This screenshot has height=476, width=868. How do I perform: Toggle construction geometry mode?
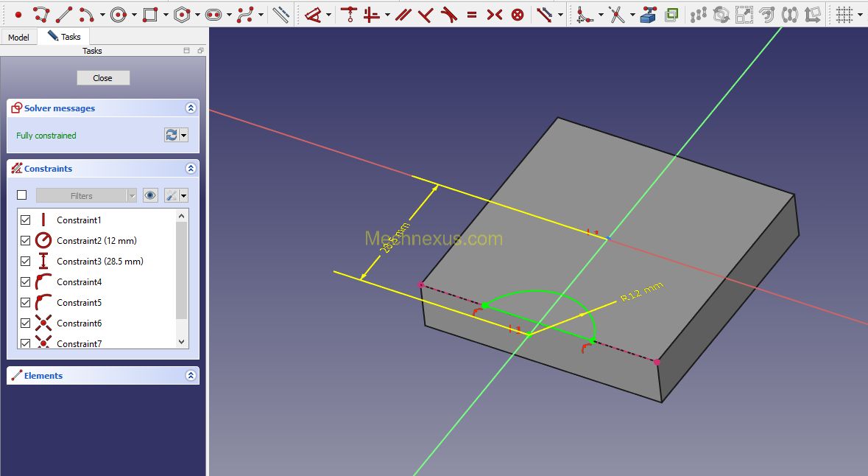(280, 15)
